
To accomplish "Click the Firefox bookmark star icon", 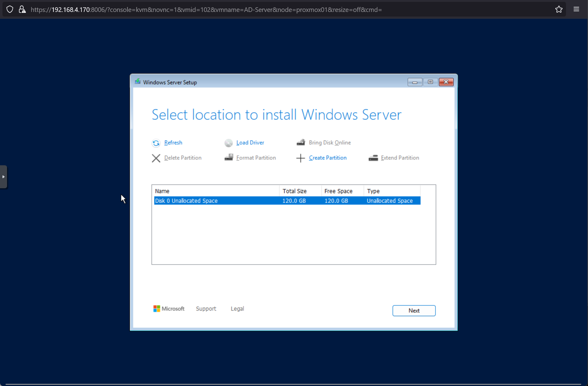I will tap(559, 9).
